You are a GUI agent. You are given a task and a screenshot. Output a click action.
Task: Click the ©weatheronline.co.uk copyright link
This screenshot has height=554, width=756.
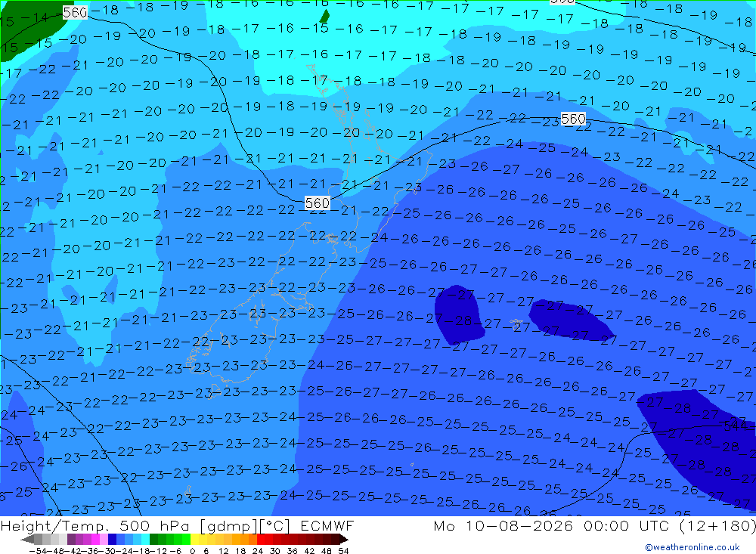tap(692, 547)
